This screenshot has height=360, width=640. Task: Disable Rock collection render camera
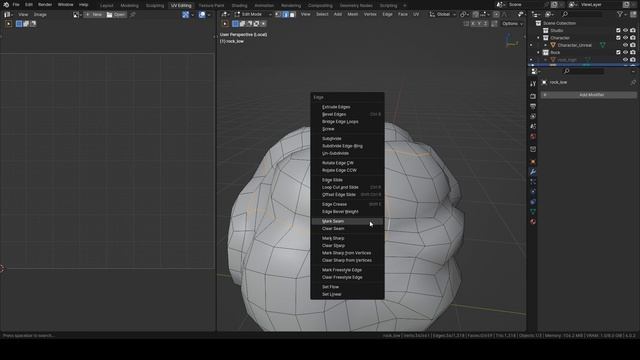click(633, 53)
